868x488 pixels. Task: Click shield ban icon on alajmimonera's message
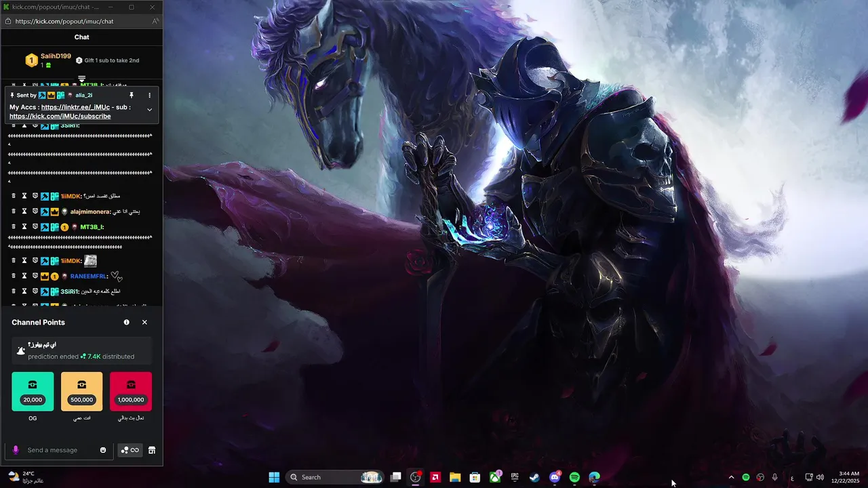click(35, 211)
